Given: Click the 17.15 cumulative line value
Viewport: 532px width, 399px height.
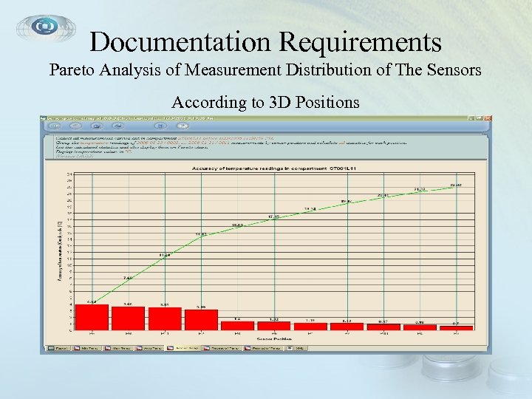Looking at the screenshot, I should click(x=273, y=216).
